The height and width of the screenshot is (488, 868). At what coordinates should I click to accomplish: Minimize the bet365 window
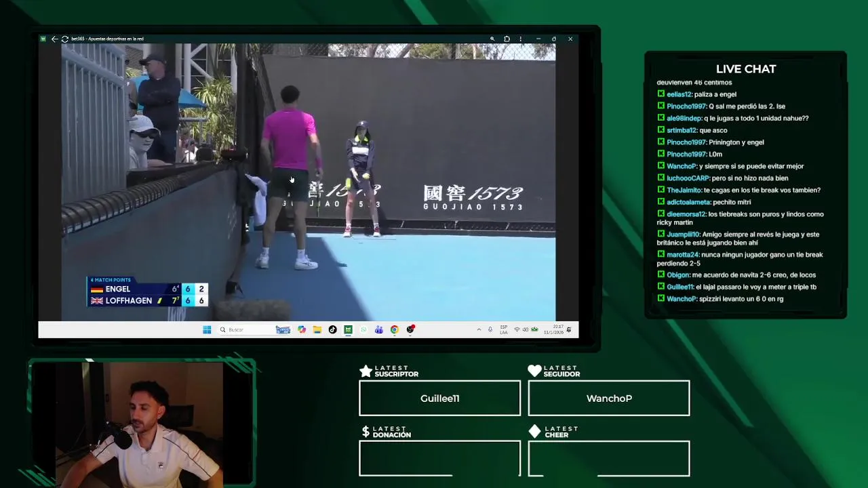(x=538, y=39)
